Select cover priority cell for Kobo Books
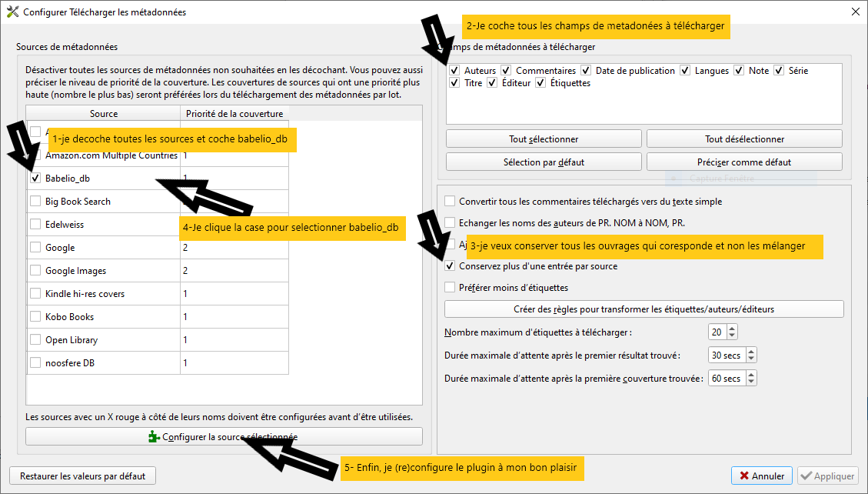 [234, 317]
